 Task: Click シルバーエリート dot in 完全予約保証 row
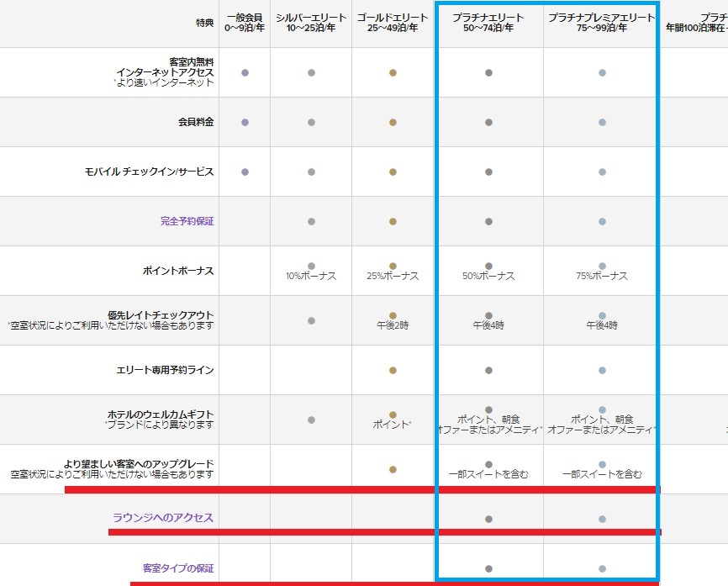(312, 221)
